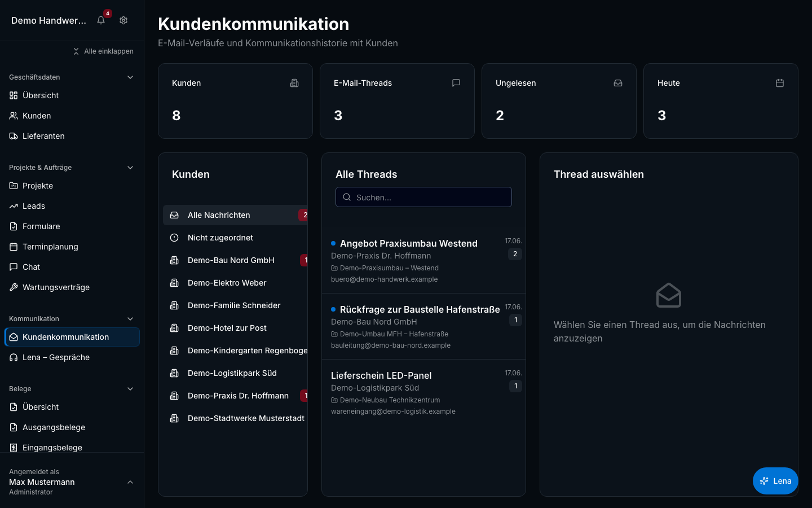Click the message icon in E-Mail-Threads card

pos(456,83)
